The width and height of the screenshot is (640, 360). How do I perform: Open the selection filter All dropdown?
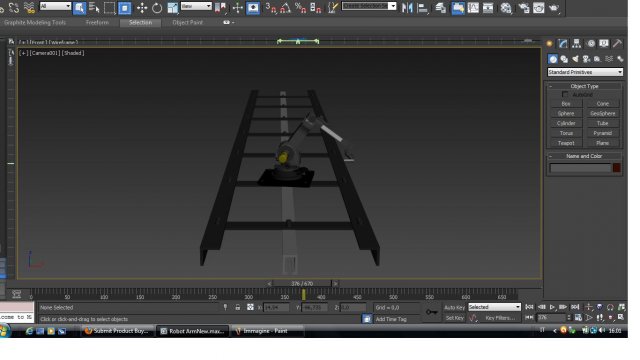click(56, 6)
